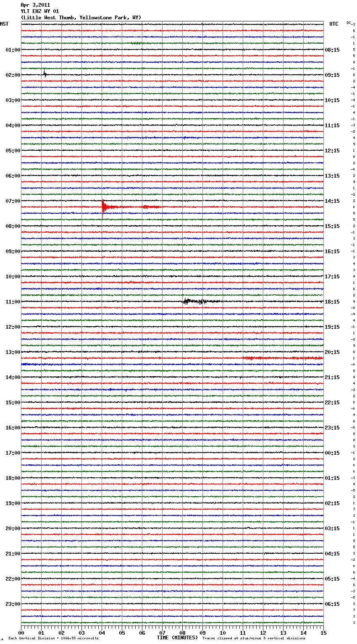Click the '08:15' UTC time label
The image size is (357, 644).
point(332,50)
